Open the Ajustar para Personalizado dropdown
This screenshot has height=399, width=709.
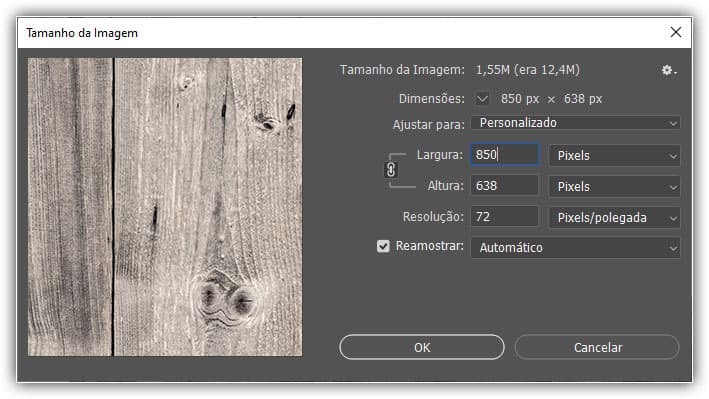[x=576, y=123]
